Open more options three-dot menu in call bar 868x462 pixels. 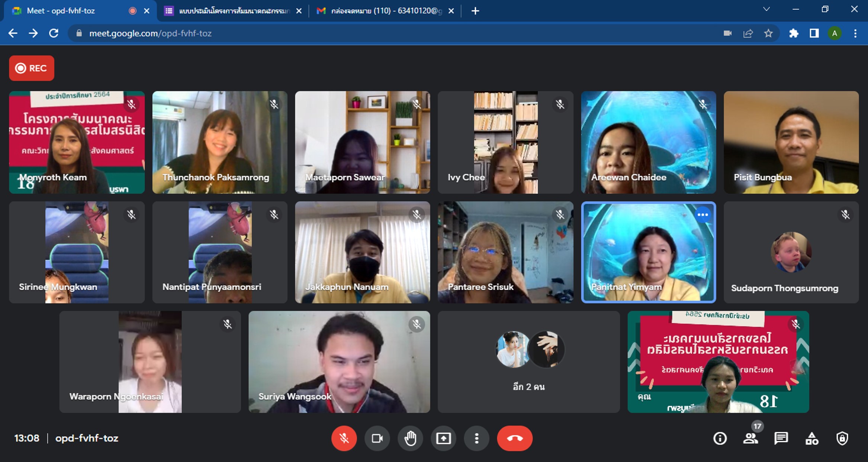point(476,438)
